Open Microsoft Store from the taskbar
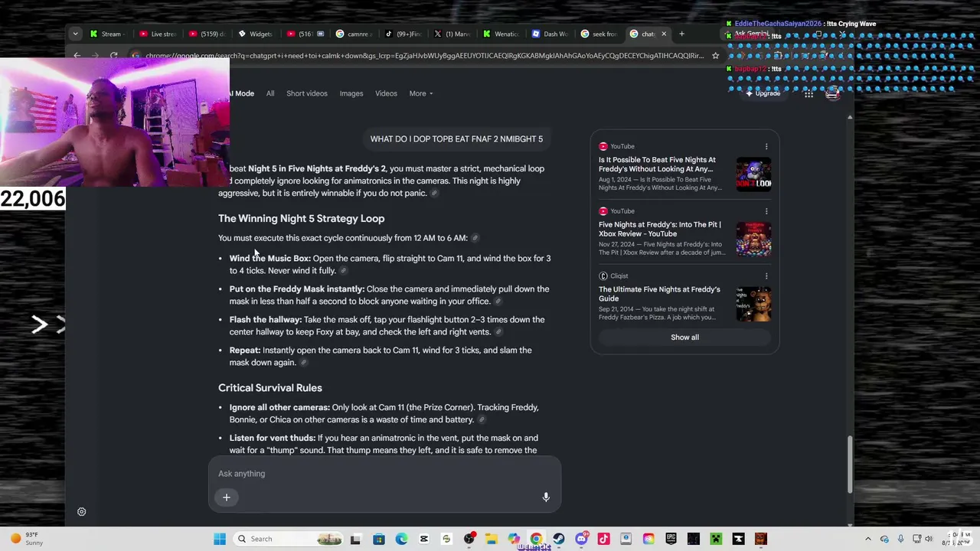Screen dimensions: 980x551 [378, 539]
